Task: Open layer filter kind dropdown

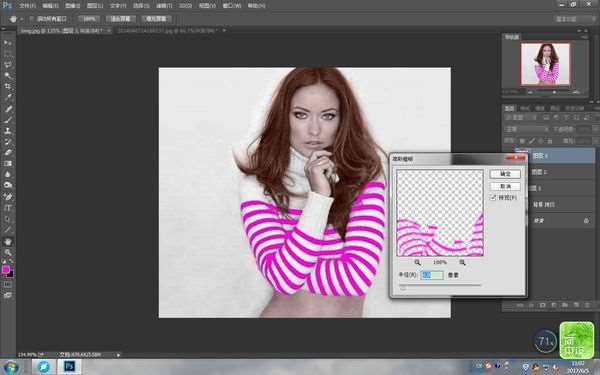Action: [520, 117]
